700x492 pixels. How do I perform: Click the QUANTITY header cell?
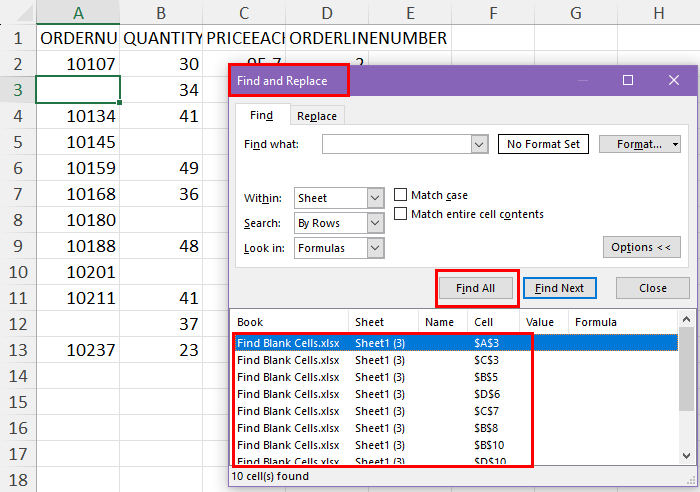coord(161,38)
